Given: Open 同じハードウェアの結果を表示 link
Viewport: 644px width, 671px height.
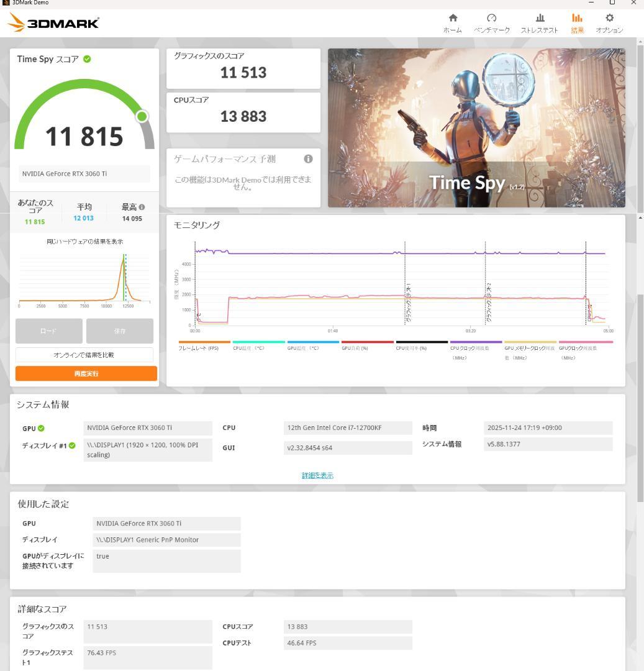Looking at the screenshot, I should (84, 240).
